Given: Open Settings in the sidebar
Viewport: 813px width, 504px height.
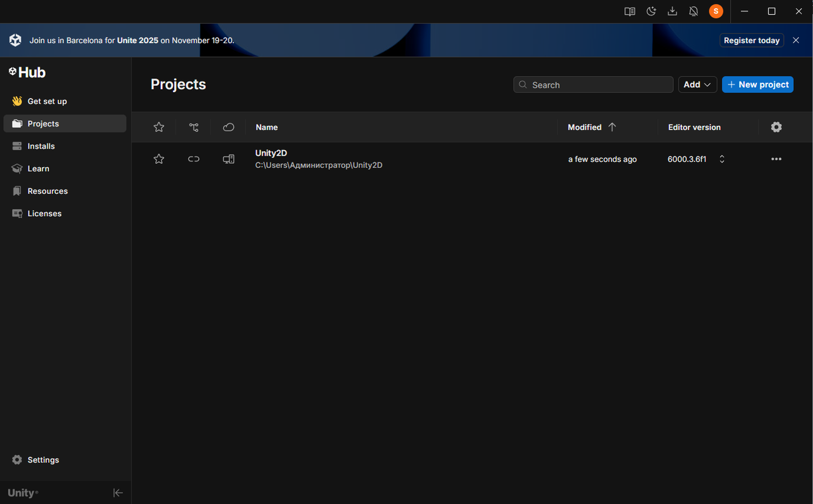Looking at the screenshot, I should click(x=65, y=460).
